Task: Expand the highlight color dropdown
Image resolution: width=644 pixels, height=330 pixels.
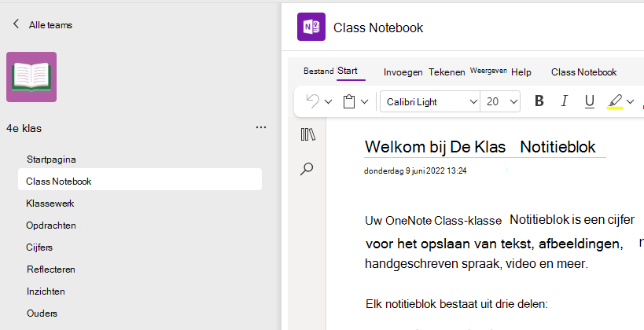Action: coord(630,101)
